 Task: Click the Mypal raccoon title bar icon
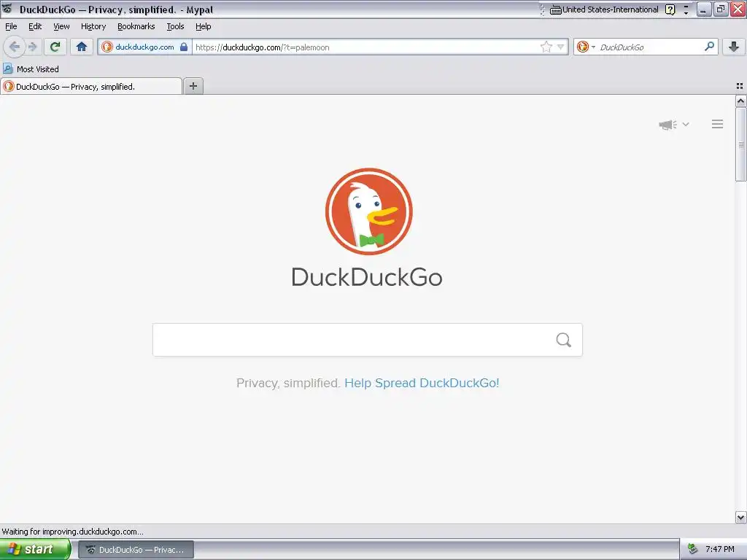coord(7,9)
